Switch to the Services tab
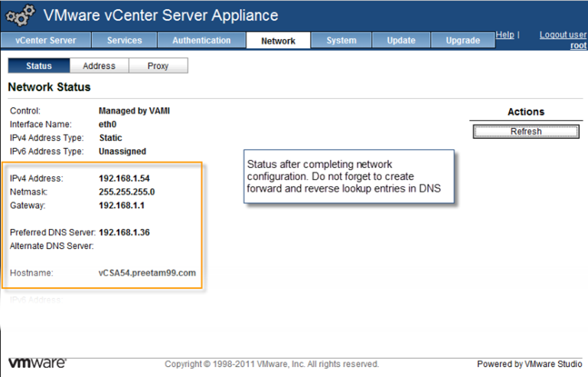Image resolution: width=588 pixels, height=377 pixels. 125,40
